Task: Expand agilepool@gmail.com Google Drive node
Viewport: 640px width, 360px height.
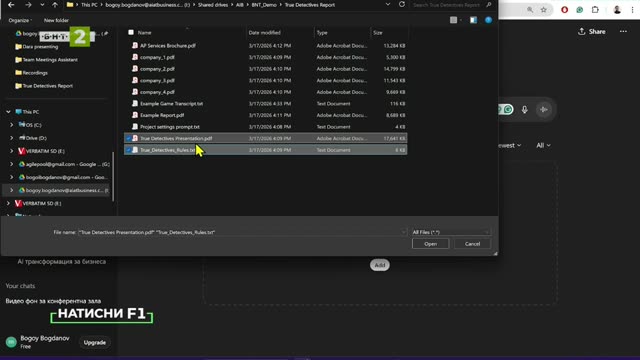Action: 11,164
